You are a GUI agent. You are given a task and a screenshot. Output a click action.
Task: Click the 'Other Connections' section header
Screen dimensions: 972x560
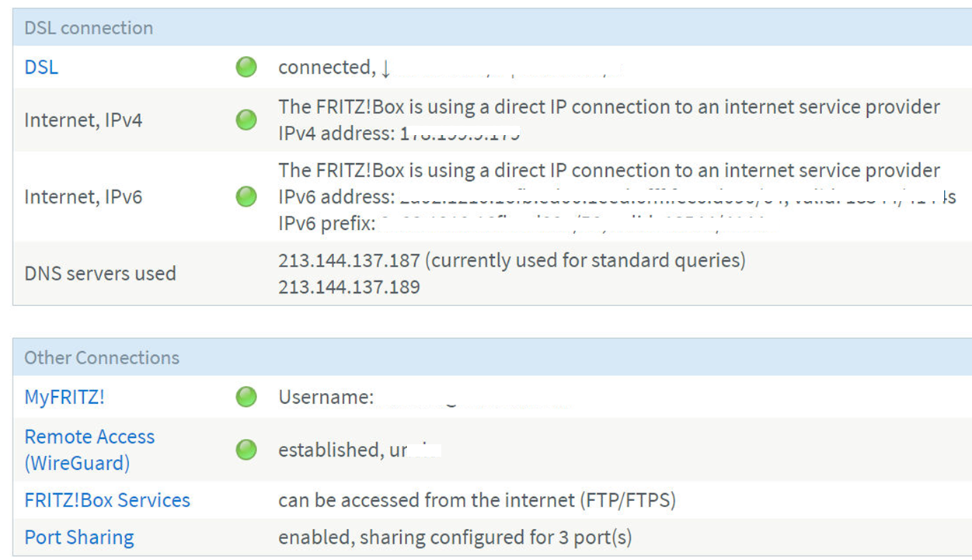click(102, 358)
